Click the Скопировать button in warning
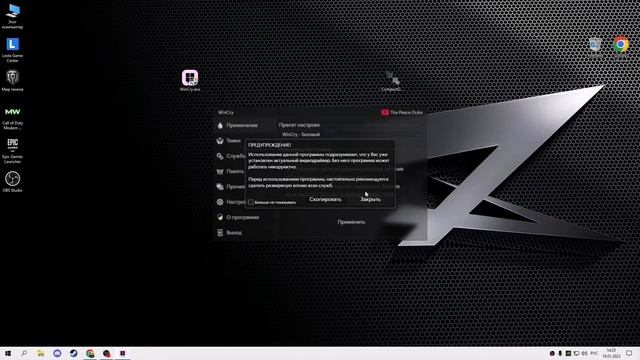The width and height of the screenshot is (640, 360). [x=325, y=200]
